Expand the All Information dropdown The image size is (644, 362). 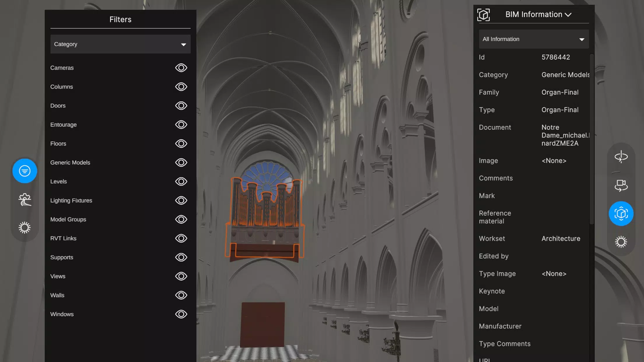pyautogui.click(x=534, y=39)
